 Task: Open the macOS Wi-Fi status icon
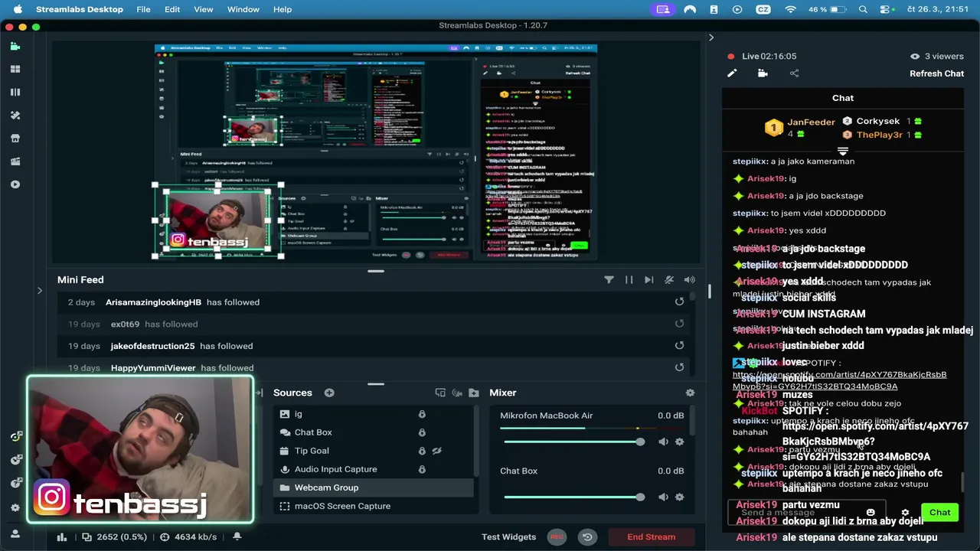point(791,9)
